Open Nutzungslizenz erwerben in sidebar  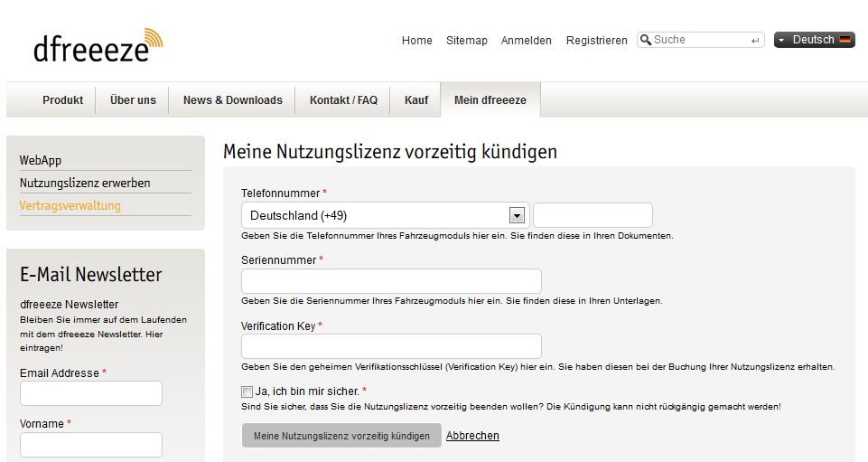coord(85,183)
